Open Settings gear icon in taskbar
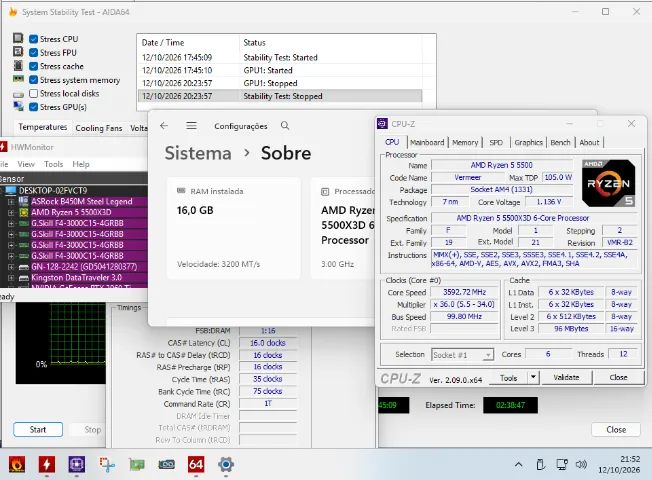This screenshot has width=652, height=480. point(226,464)
